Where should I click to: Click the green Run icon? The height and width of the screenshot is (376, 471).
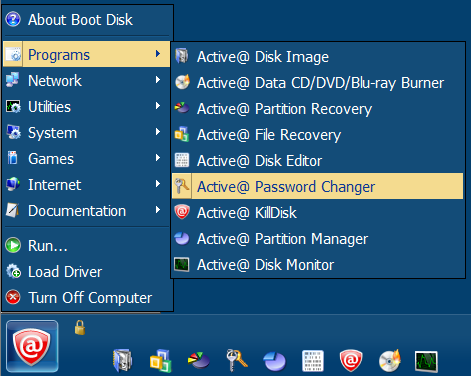(13, 246)
